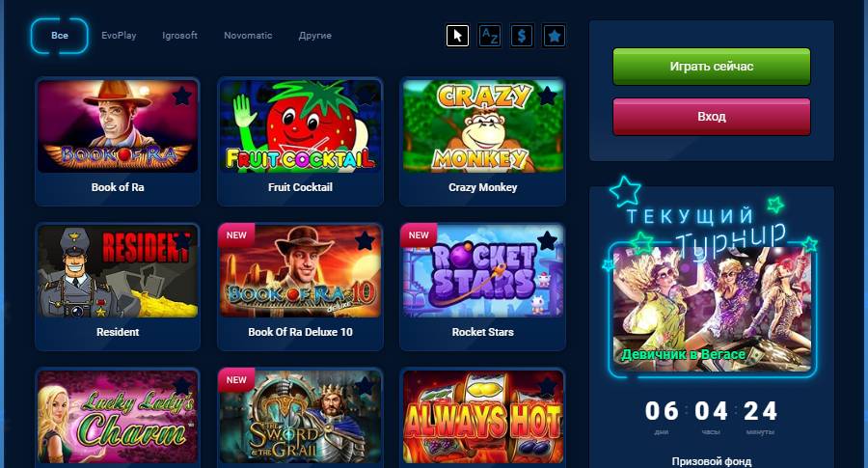
Task: Select the Igrosoft provider tab
Action: [x=179, y=36]
